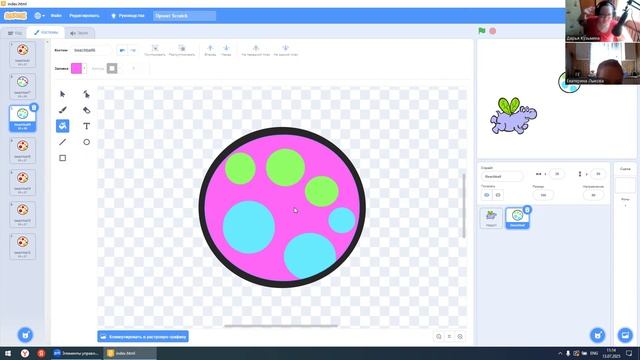Click the undo arrow button

click(122, 50)
